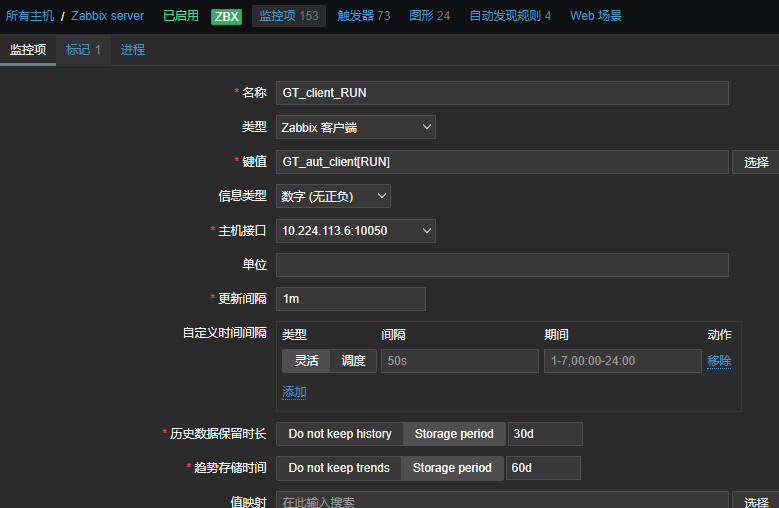
Task: Click 选择 button next to 键值
Action: point(756,162)
